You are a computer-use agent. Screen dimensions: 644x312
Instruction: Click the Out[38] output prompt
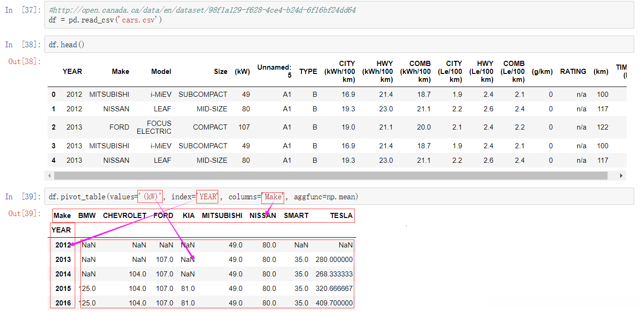click(24, 61)
